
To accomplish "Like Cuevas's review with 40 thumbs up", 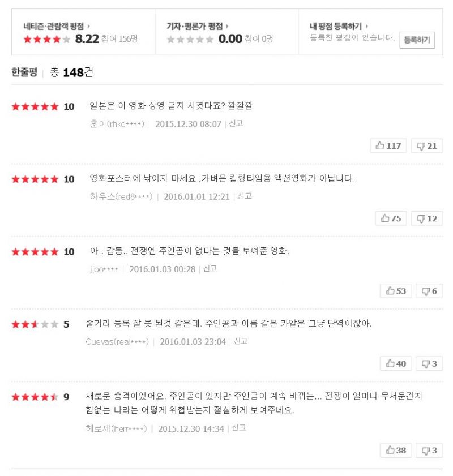I will pyautogui.click(x=396, y=364).
